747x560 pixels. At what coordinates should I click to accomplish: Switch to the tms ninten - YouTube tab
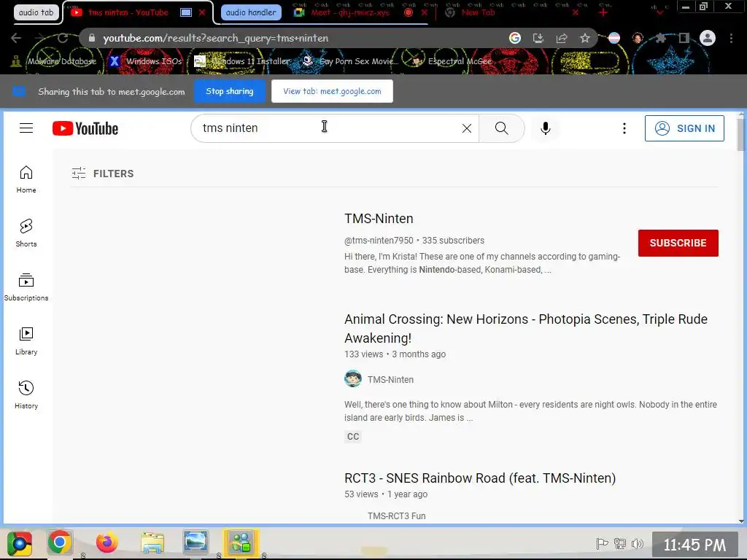pyautogui.click(x=128, y=12)
